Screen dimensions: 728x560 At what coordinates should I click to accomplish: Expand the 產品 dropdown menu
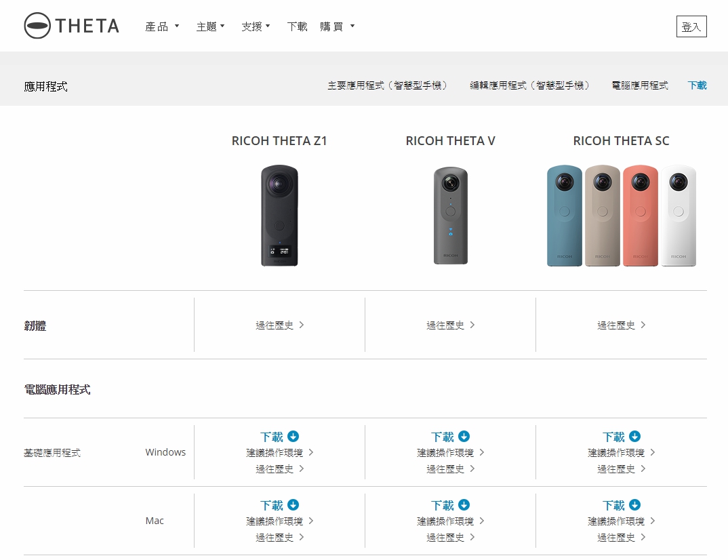point(162,26)
